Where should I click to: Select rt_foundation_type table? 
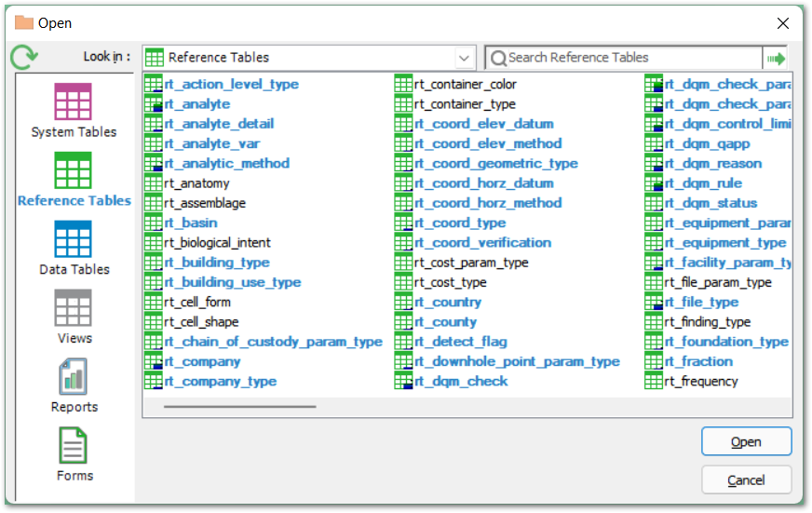(726, 342)
